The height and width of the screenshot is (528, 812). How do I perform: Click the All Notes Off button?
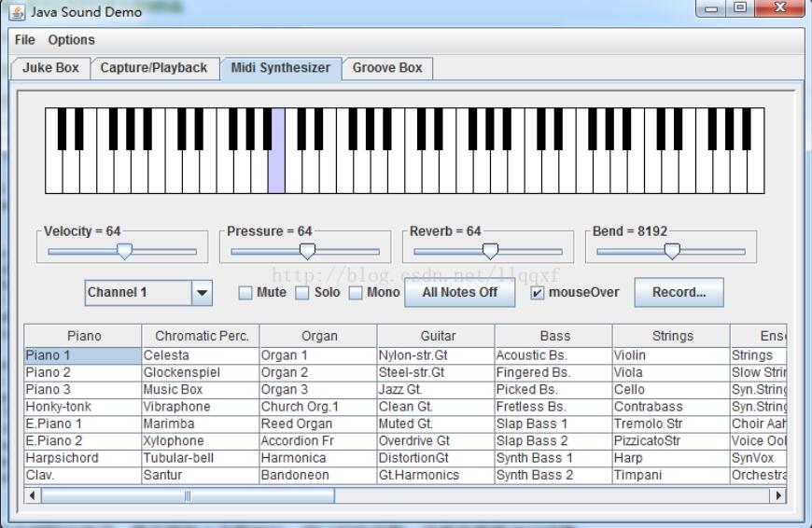click(x=459, y=292)
